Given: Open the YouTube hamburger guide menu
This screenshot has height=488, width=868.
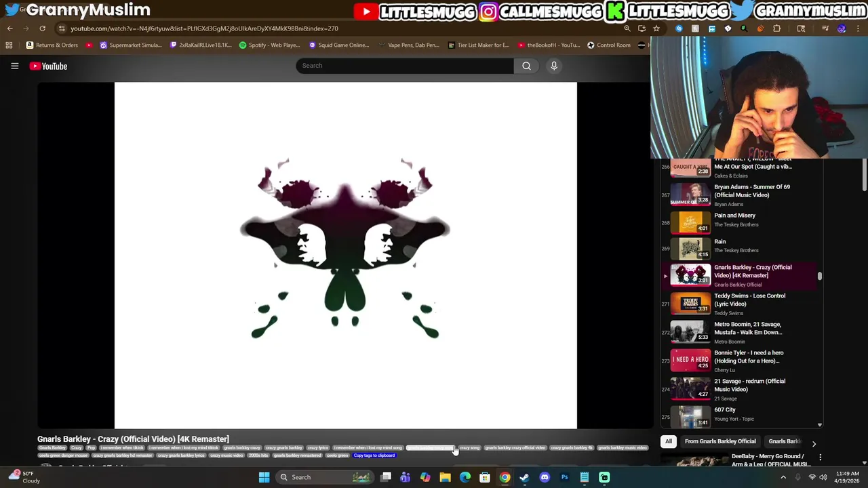Looking at the screenshot, I should [x=14, y=66].
